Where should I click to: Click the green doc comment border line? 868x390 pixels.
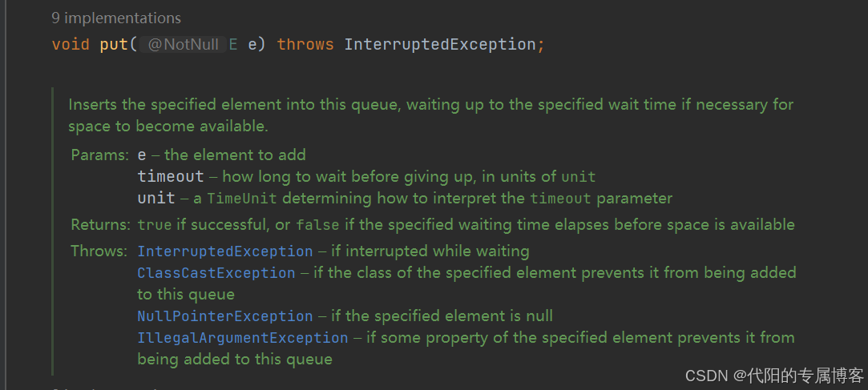pyautogui.click(x=53, y=231)
